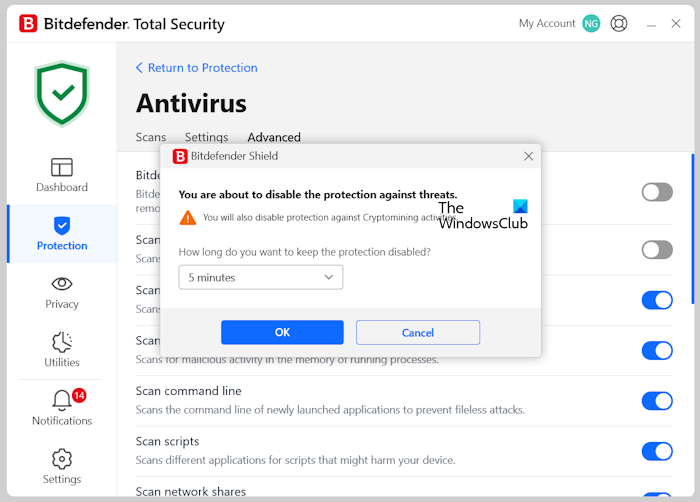
Task: Disable the Scan command line toggle
Action: click(x=657, y=400)
